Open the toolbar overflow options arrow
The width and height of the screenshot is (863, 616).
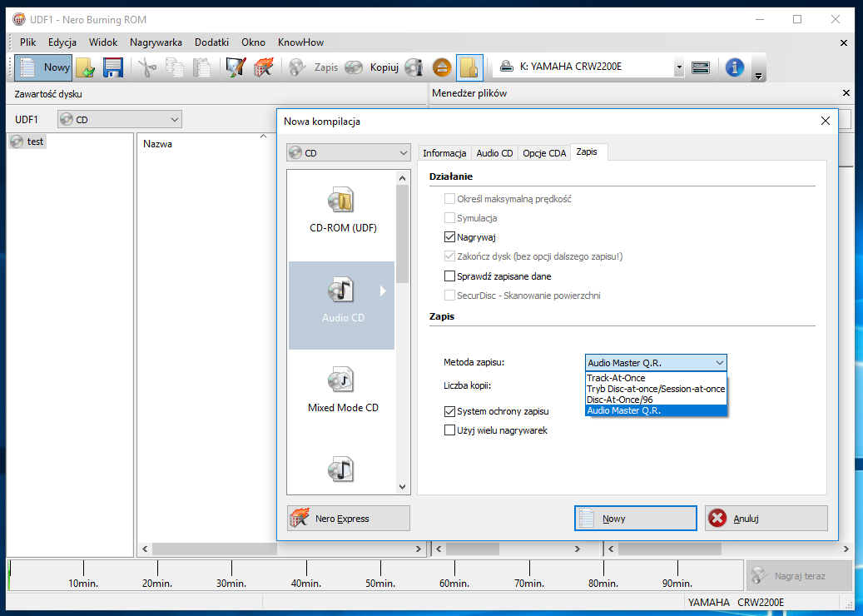click(759, 76)
